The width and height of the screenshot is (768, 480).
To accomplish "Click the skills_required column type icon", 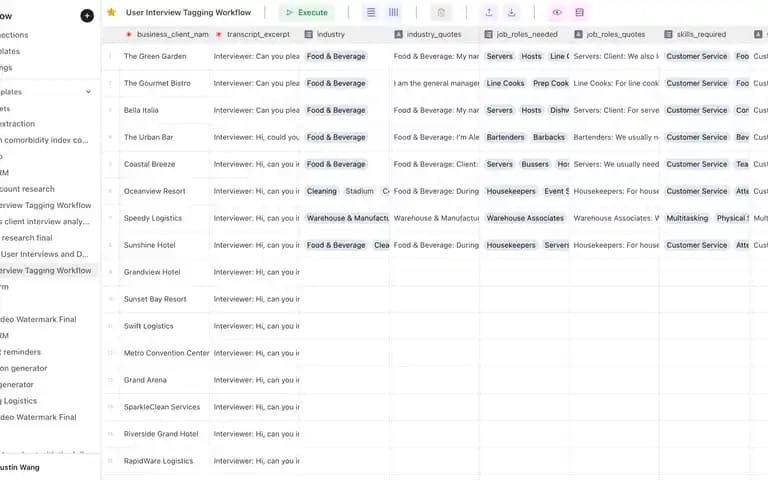I will (x=669, y=34).
